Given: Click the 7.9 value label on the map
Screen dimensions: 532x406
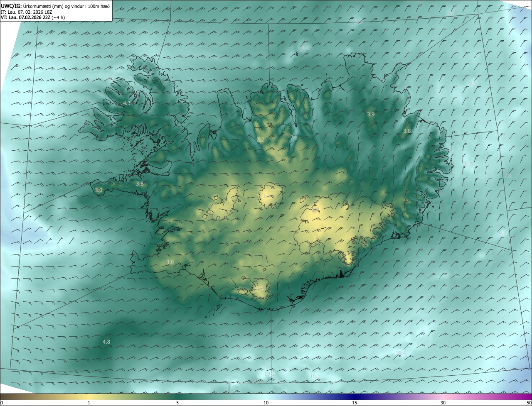Looking at the screenshot, I should tap(294, 137).
